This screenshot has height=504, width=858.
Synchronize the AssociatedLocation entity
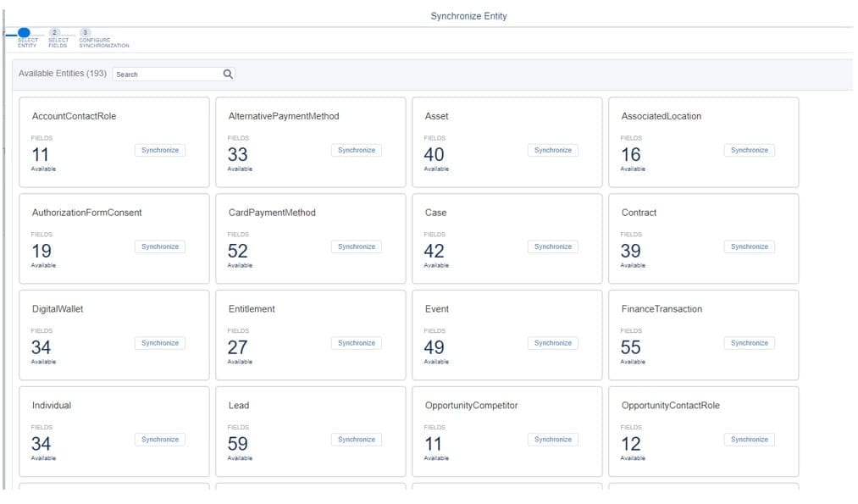click(x=750, y=150)
